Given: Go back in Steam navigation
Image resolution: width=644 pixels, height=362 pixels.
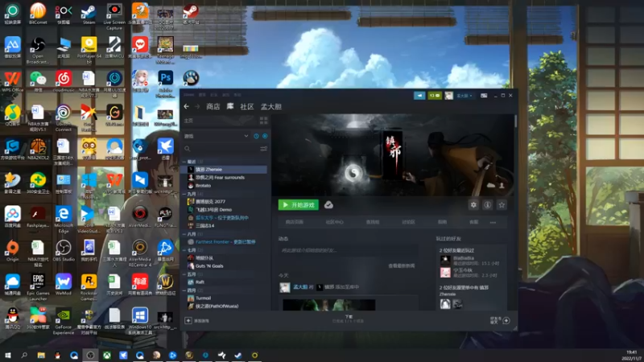Looking at the screenshot, I should click(187, 106).
